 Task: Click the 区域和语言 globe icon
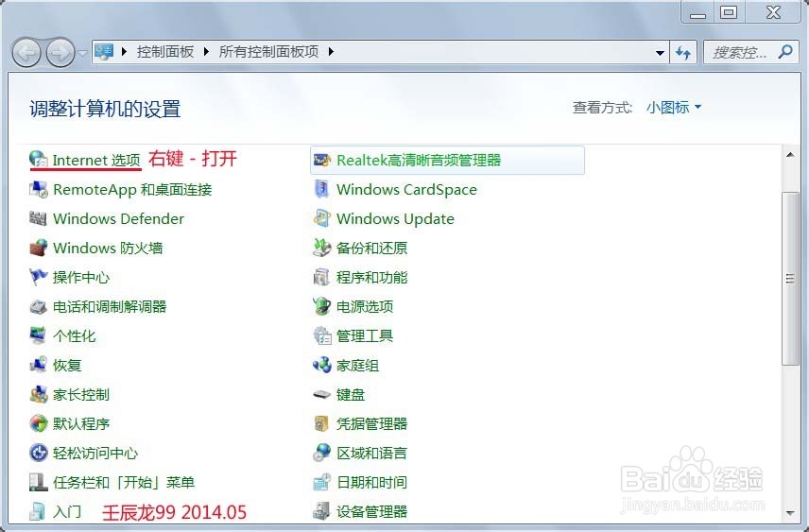[322, 453]
